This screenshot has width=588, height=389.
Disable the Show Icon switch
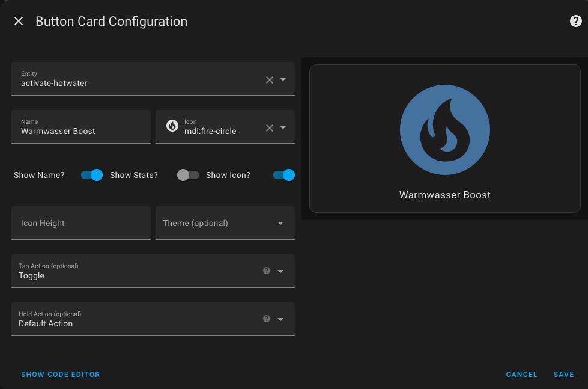(284, 175)
